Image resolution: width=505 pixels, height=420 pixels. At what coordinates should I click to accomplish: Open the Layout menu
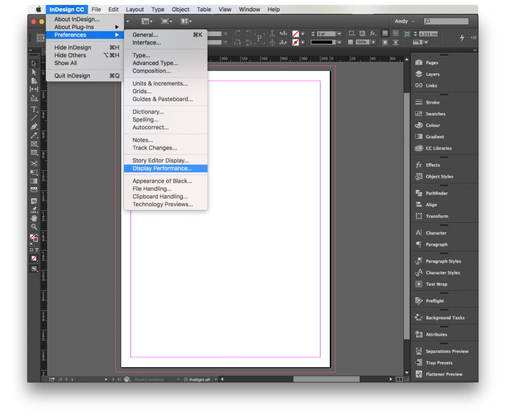(135, 9)
